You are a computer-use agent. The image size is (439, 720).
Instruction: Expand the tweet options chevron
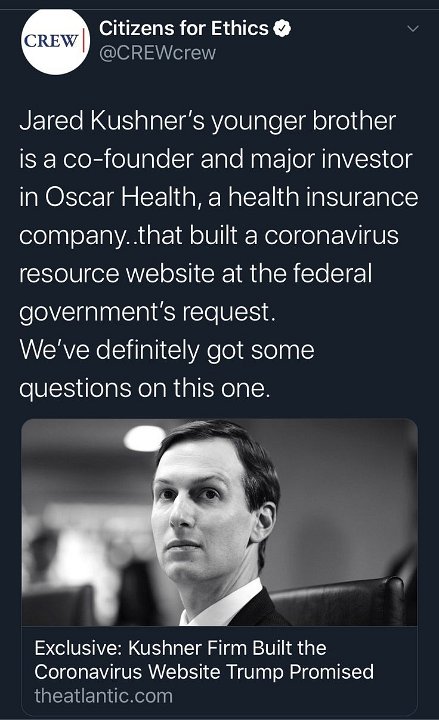[x=413, y=29]
